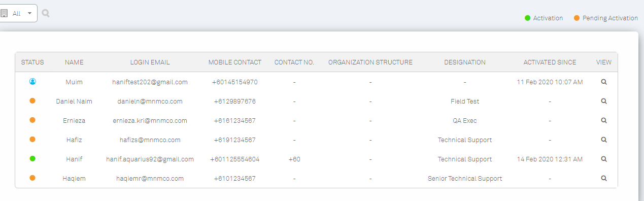Viewport: 644px width, 201px height.
Task: Open Hafiz row view icon
Action: click(604, 140)
